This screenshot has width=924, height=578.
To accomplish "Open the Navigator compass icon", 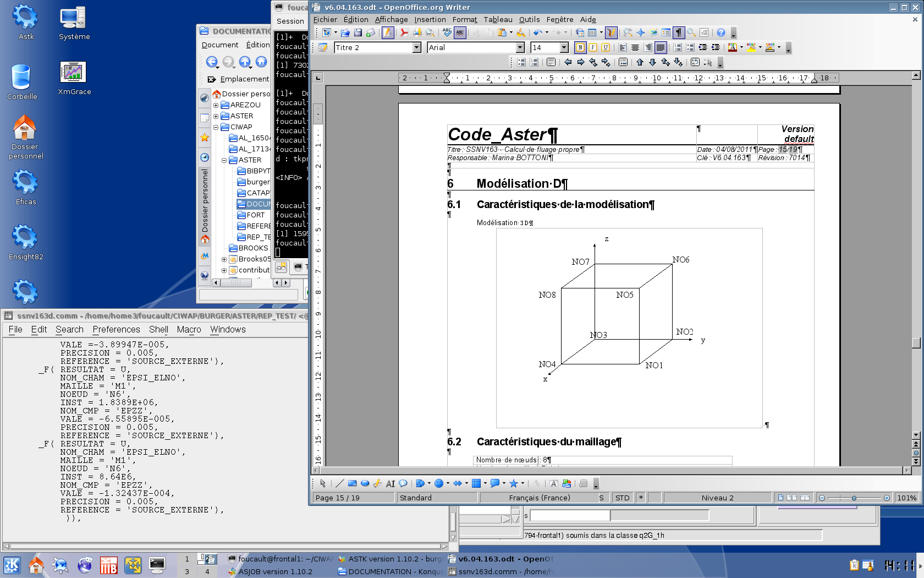I will 641,33.
